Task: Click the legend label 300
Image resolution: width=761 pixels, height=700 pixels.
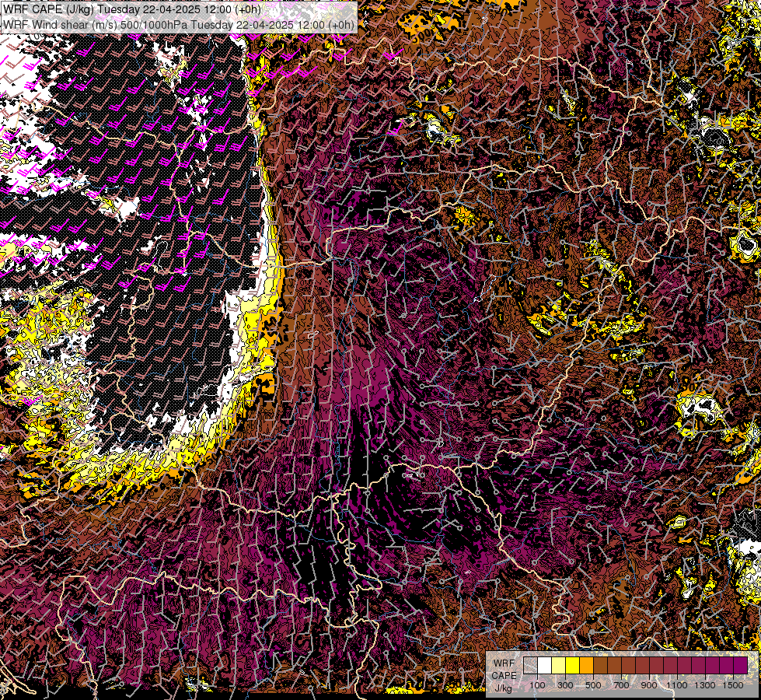Action: (565, 685)
